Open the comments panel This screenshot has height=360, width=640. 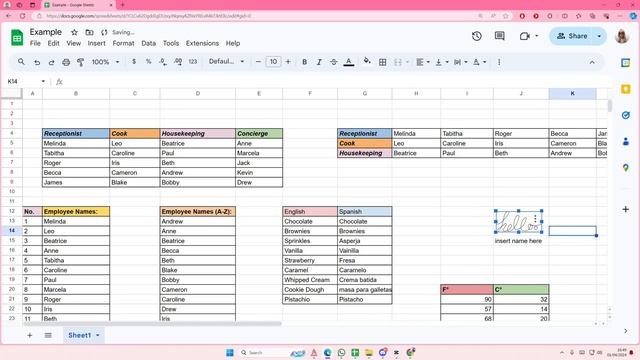500,36
